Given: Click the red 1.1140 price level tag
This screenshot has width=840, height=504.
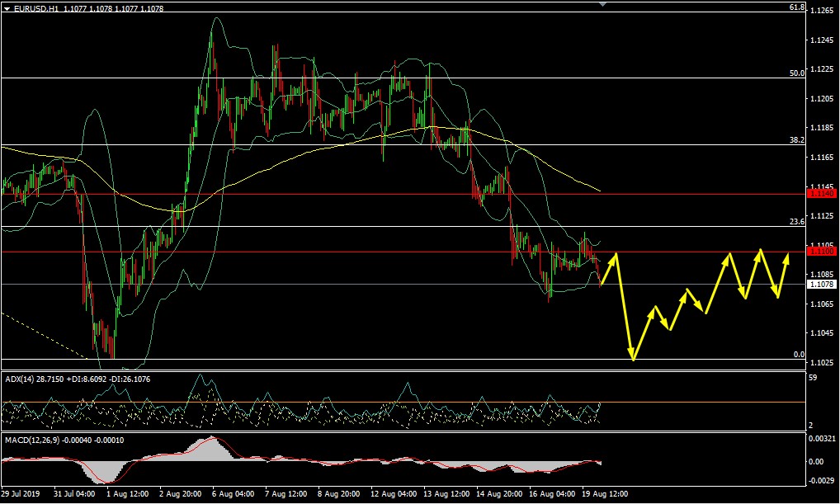Looking at the screenshot, I should click(x=822, y=194).
